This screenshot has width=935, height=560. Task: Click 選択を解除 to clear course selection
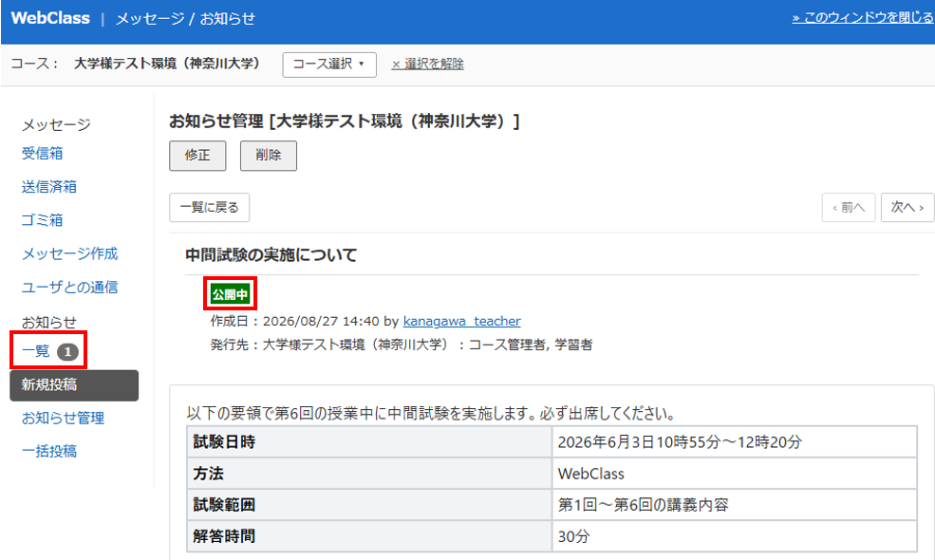[427, 65]
